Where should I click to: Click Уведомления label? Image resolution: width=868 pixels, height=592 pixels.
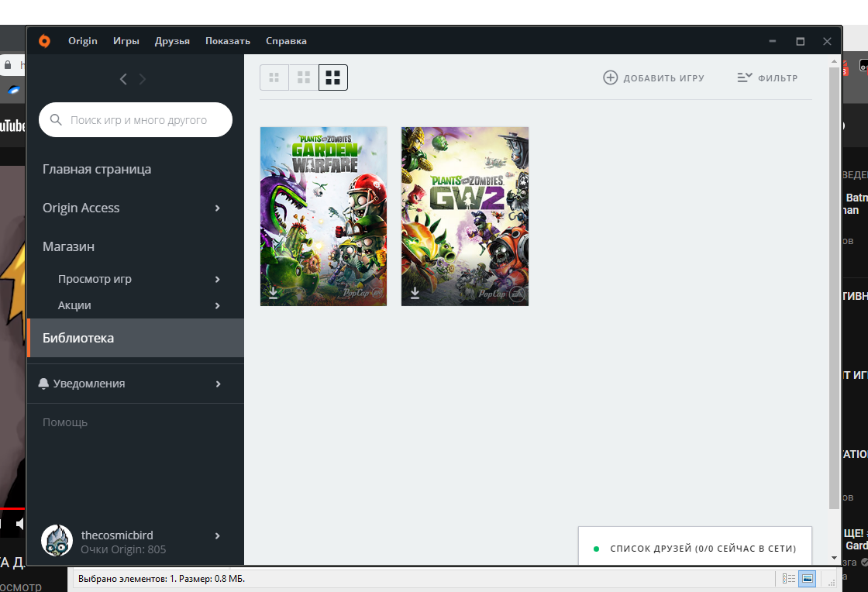click(89, 384)
